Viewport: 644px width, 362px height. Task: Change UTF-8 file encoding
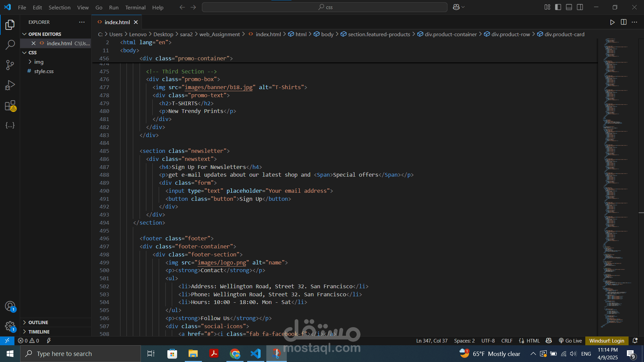(x=488, y=341)
